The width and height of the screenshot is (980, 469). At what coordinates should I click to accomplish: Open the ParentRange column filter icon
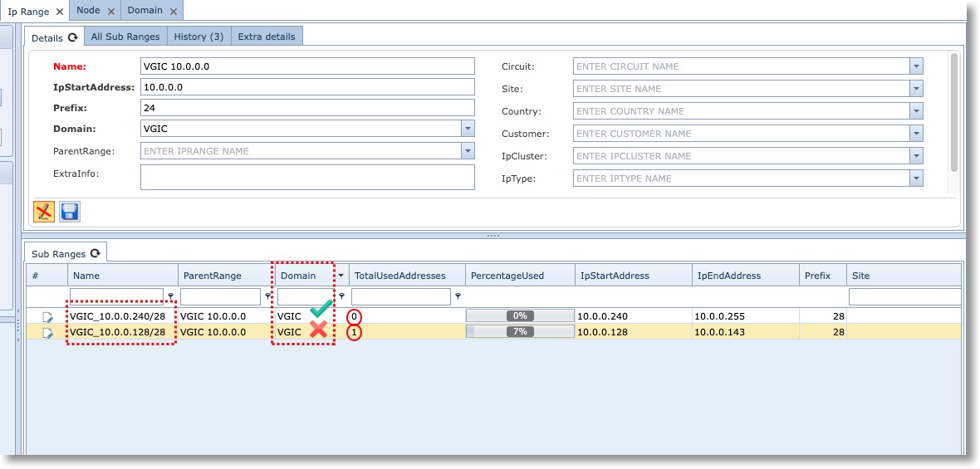coord(267,296)
